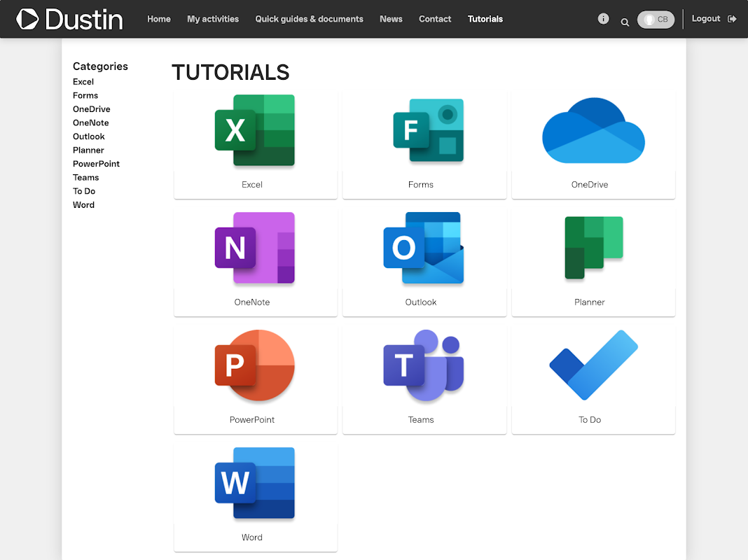Open the Teams tutorials tile icon
This screenshot has height=560, width=748.
[424, 365]
